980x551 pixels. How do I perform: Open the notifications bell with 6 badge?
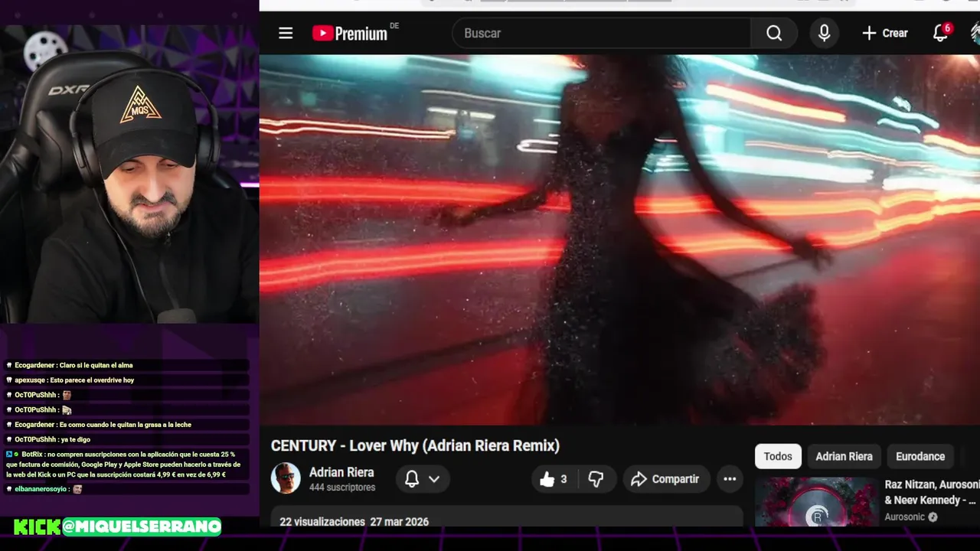click(x=941, y=33)
